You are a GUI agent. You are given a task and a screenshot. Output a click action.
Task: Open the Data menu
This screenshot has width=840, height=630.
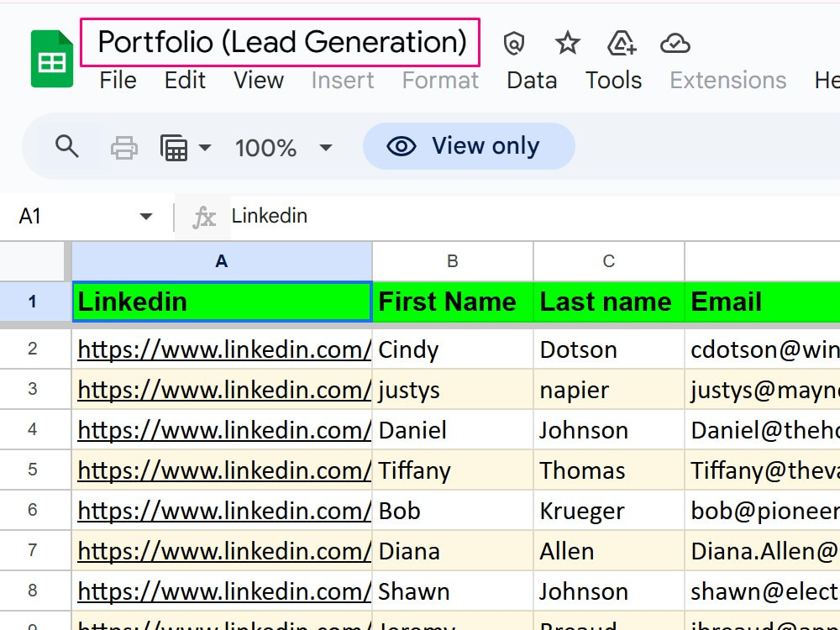pos(532,81)
